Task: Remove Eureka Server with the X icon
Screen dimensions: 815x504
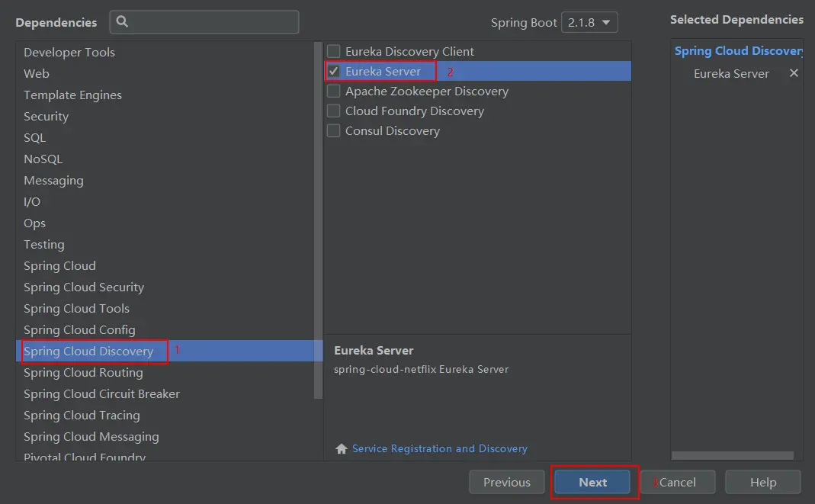Action: (794, 72)
